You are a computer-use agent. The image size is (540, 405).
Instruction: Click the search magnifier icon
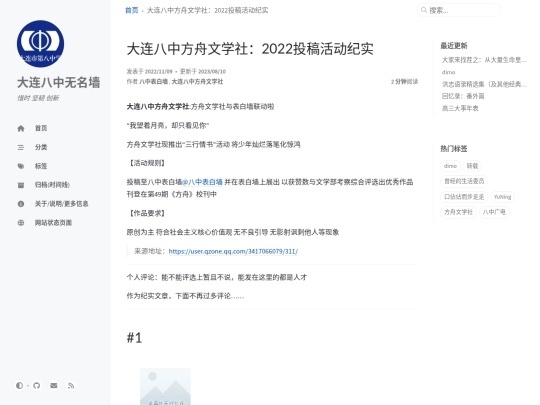[424, 10]
